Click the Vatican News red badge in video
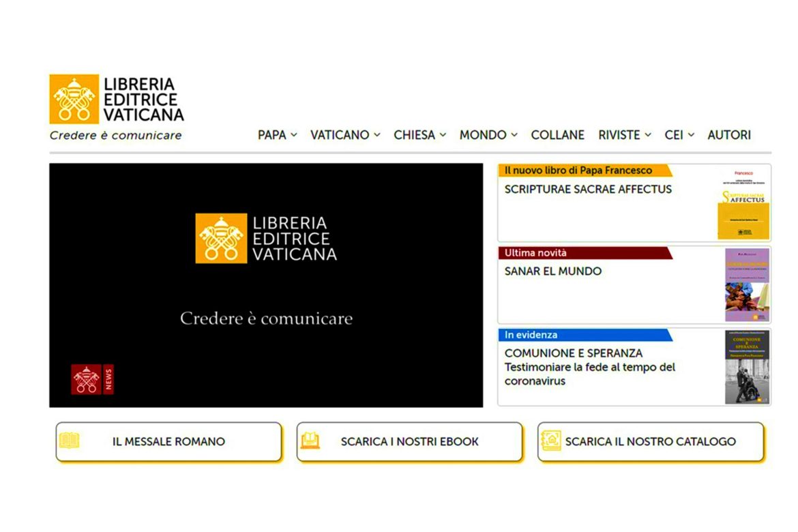This screenshot has height=532, width=798. point(92,379)
